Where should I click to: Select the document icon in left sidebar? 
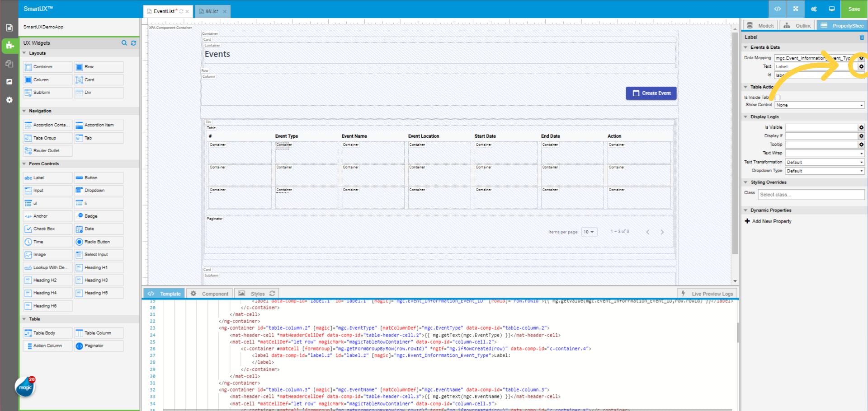point(9,27)
